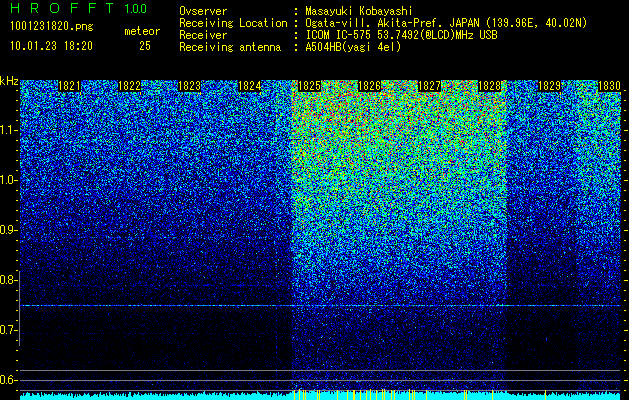Click antenna value A504HB(yagi 4el)
The image size is (629, 400).
[x=353, y=47]
